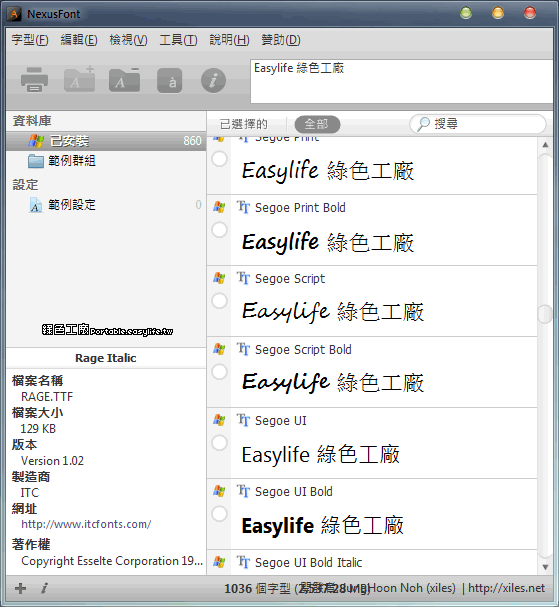This screenshot has width=559, height=607.
Task: Click the sample text input box
Action: click(401, 81)
